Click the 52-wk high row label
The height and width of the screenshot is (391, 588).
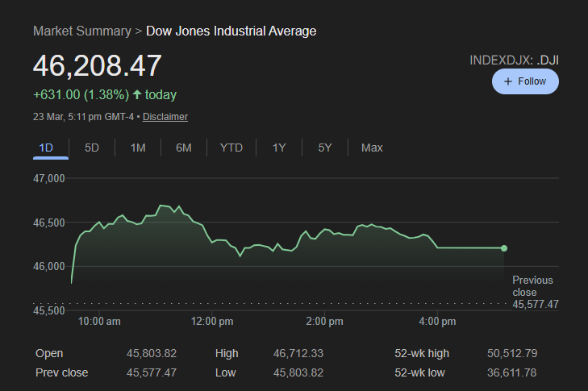[422, 353]
